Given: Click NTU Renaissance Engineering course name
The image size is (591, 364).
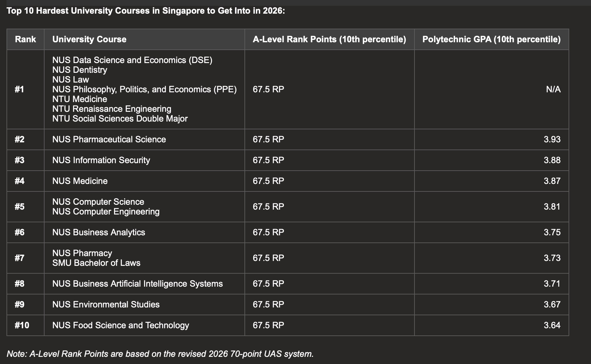Looking at the screenshot, I should coord(112,109).
